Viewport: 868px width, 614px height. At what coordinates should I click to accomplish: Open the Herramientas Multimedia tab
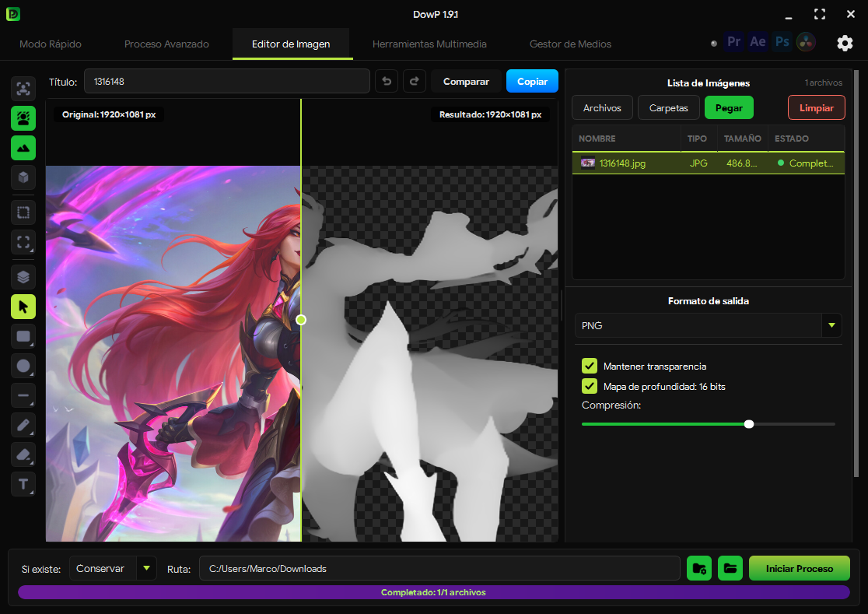tap(429, 44)
